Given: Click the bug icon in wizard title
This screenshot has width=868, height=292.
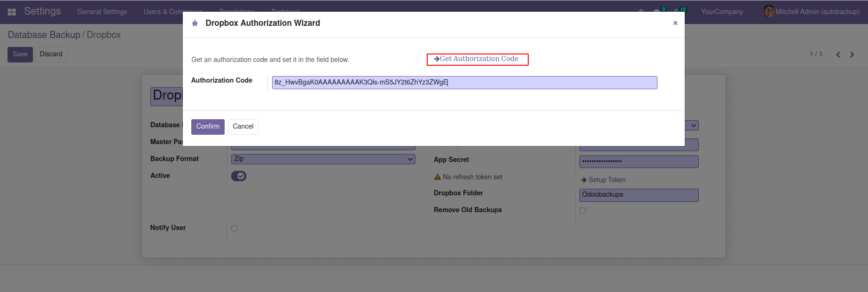Looking at the screenshot, I should tap(195, 23).
